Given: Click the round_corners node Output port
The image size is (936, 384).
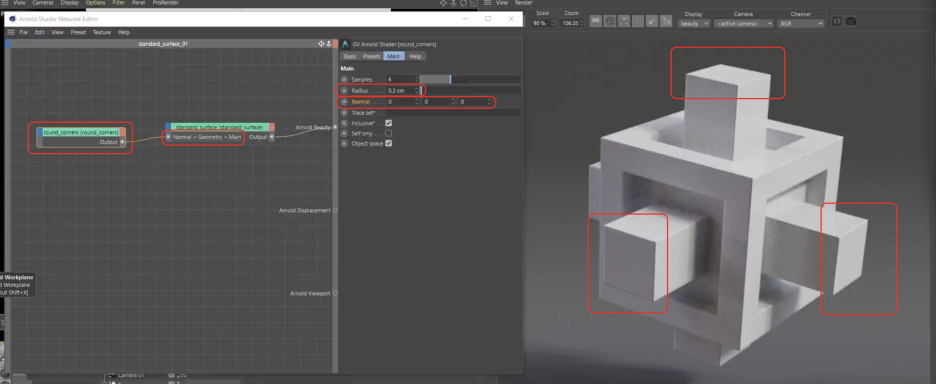Looking at the screenshot, I should [122, 142].
